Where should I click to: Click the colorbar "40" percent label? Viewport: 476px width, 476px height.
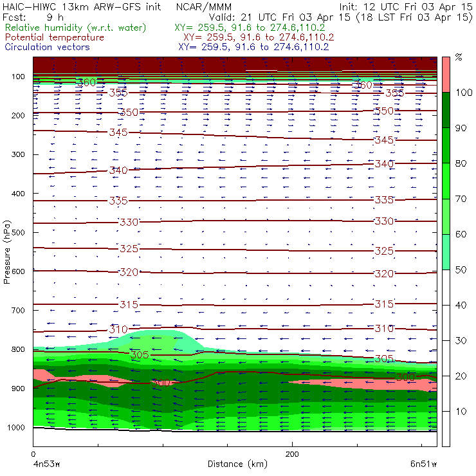pos(461,305)
